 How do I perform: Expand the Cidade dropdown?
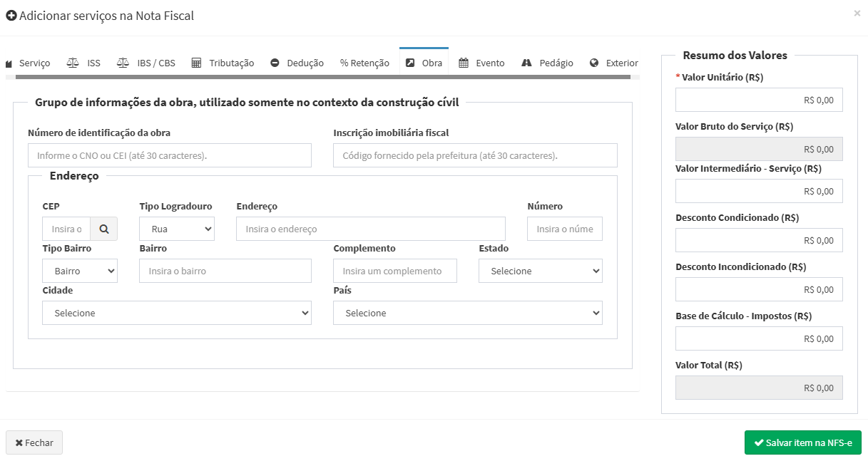176,313
